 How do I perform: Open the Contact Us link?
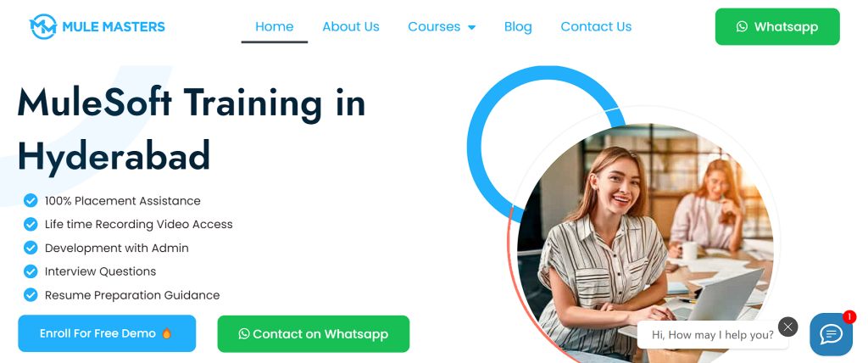[596, 26]
